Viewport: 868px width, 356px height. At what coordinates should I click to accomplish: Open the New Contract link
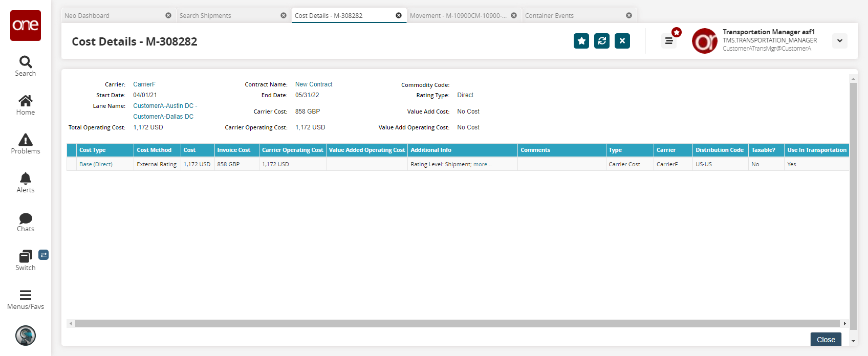314,84
